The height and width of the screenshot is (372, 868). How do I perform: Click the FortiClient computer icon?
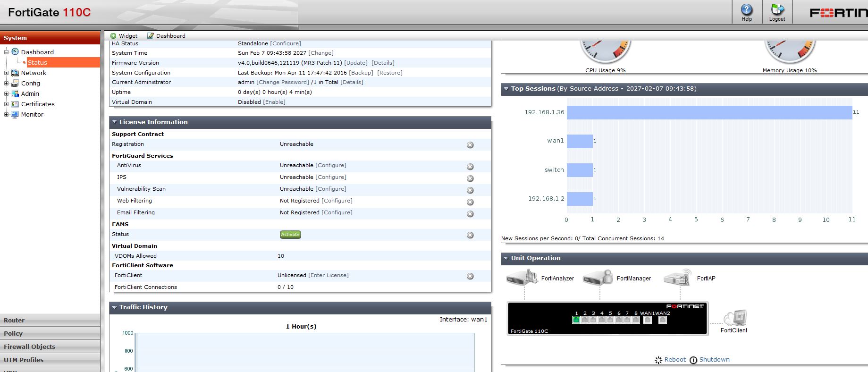tap(735, 318)
